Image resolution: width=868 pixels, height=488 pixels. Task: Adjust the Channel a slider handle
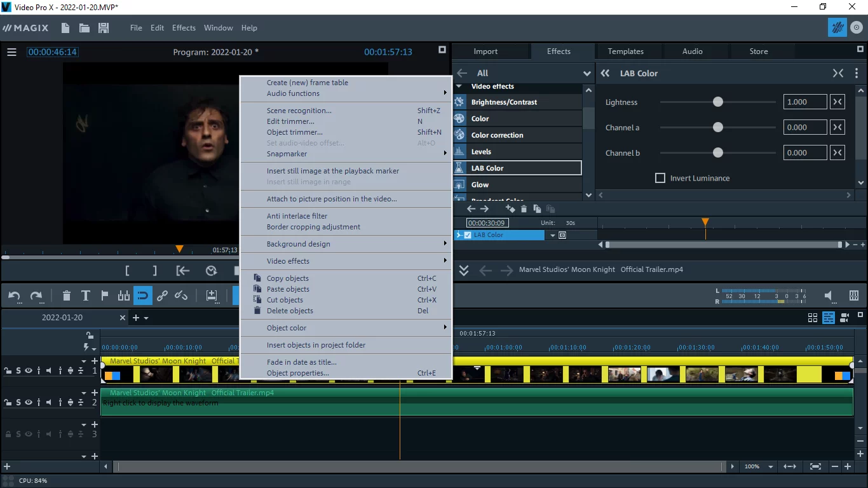point(718,127)
